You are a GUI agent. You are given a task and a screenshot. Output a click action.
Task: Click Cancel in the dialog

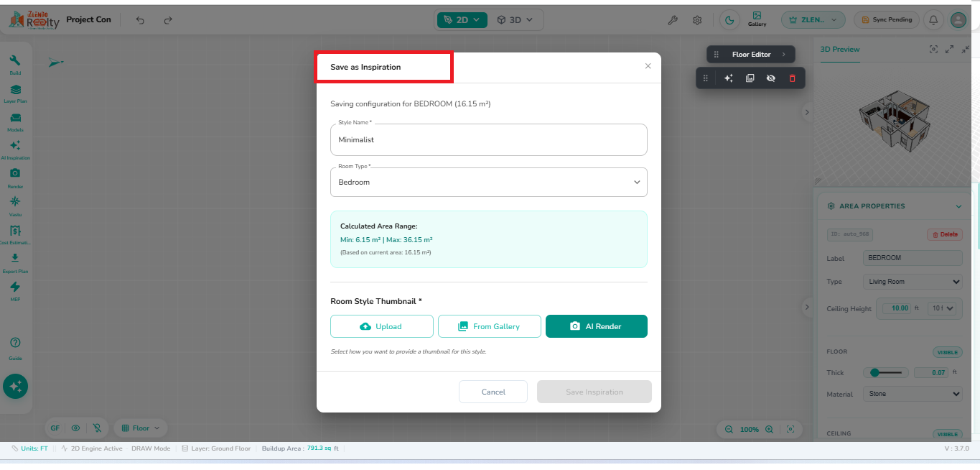pyautogui.click(x=493, y=392)
